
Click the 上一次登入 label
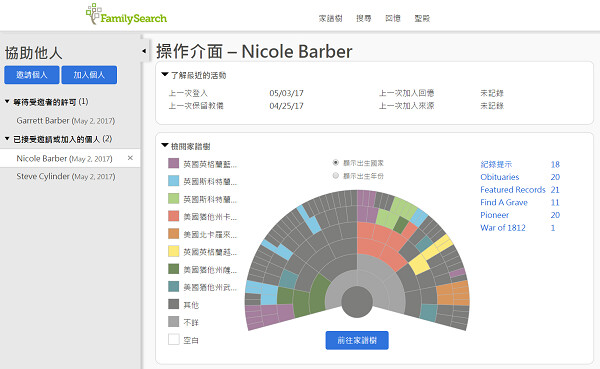coord(188,93)
